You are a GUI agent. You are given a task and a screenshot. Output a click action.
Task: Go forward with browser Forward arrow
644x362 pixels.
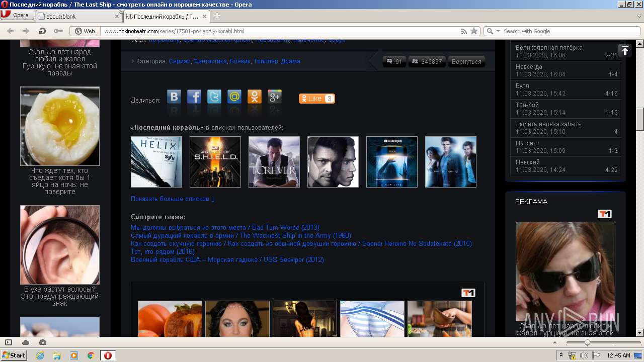click(x=26, y=31)
